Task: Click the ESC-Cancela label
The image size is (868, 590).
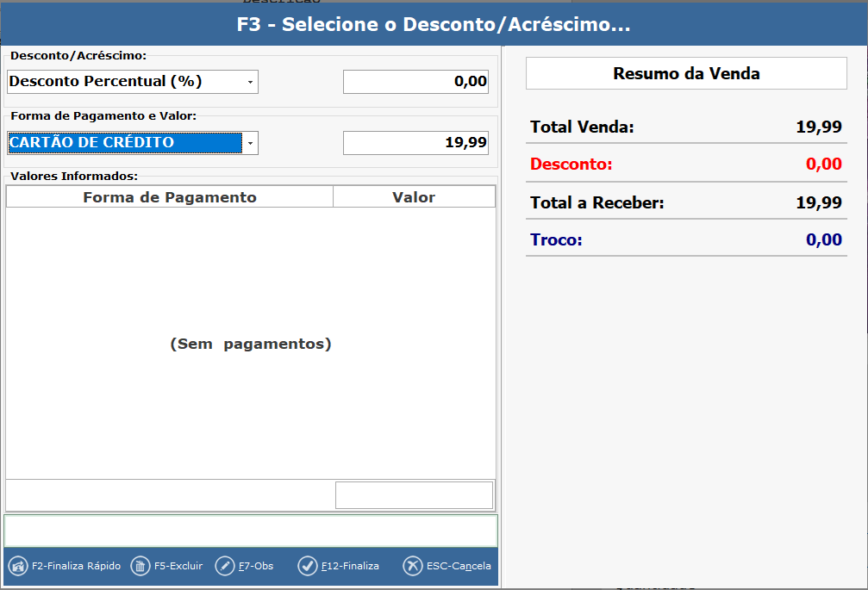Action: 459,566
